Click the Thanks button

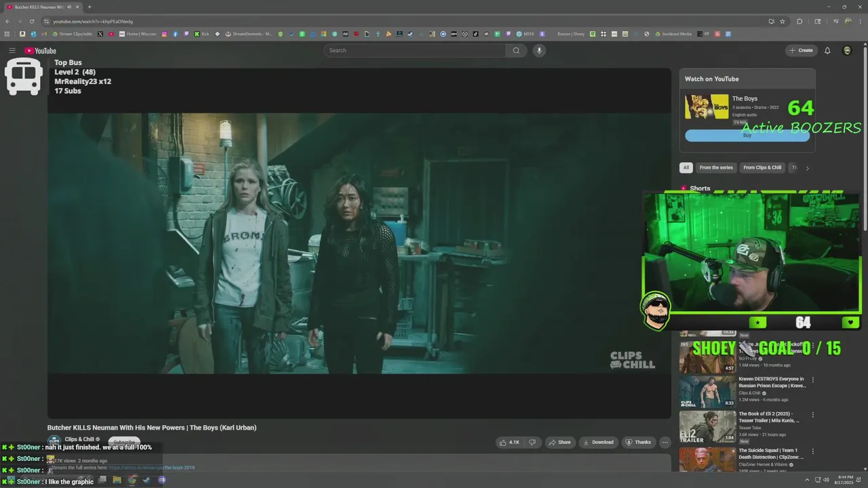pyautogui.click(x=638, y=443)
